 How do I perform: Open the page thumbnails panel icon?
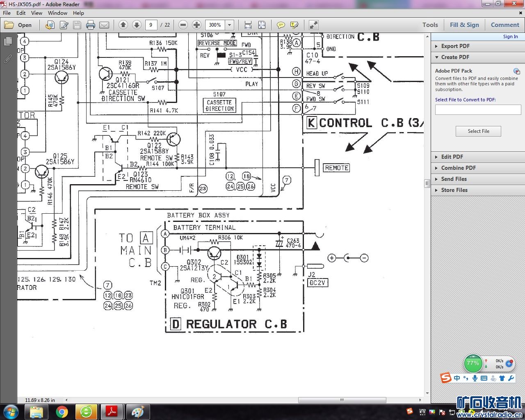[7, 41]
